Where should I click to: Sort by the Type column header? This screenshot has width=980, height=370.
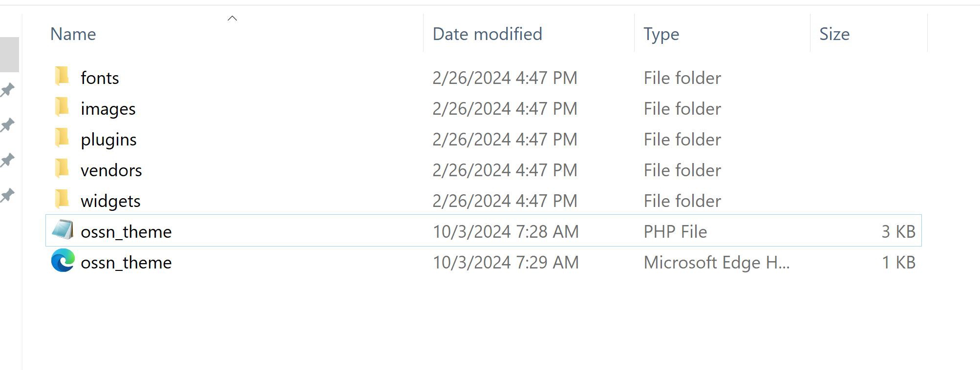661,34
